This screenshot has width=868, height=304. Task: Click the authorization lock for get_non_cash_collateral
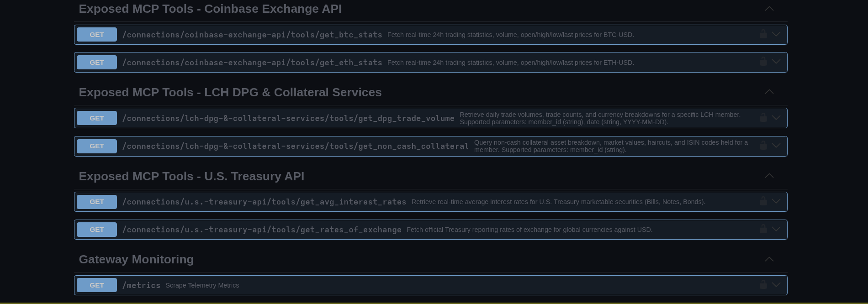tap(763, 146)
